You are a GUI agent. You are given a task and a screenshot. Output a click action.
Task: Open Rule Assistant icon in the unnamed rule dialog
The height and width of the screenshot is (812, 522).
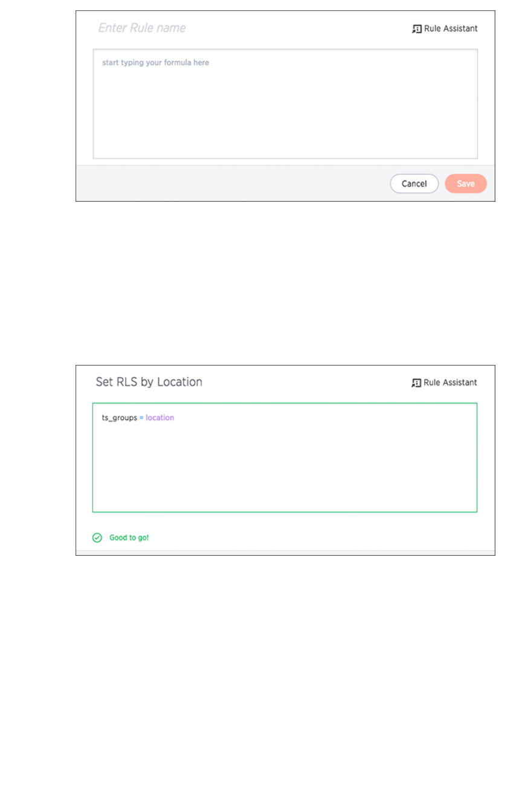pyautogui.click(x=417, y=28)
